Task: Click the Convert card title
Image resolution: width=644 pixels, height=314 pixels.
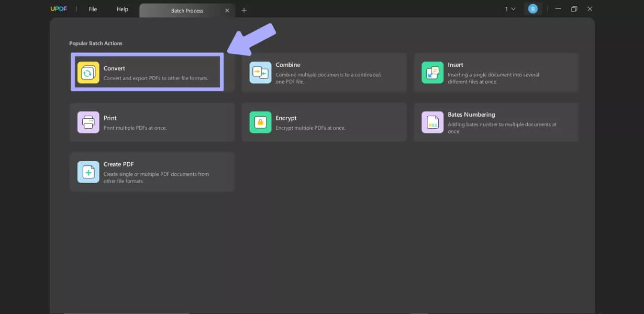Action: coord(114,69)
